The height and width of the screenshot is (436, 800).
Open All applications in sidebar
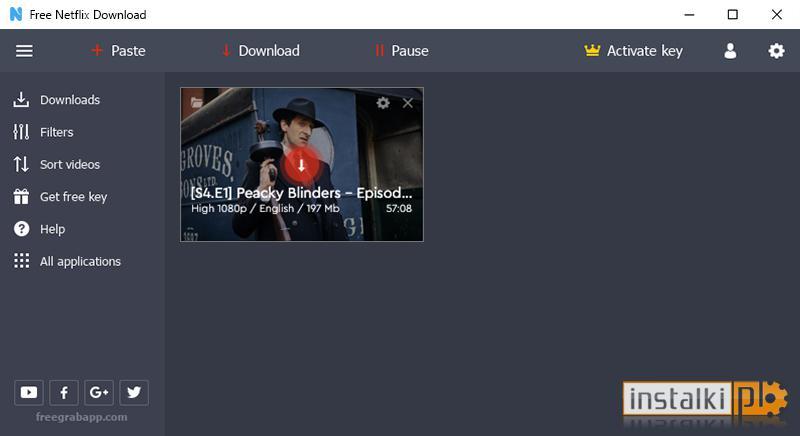pyautogui.click(x=67, y=261)
